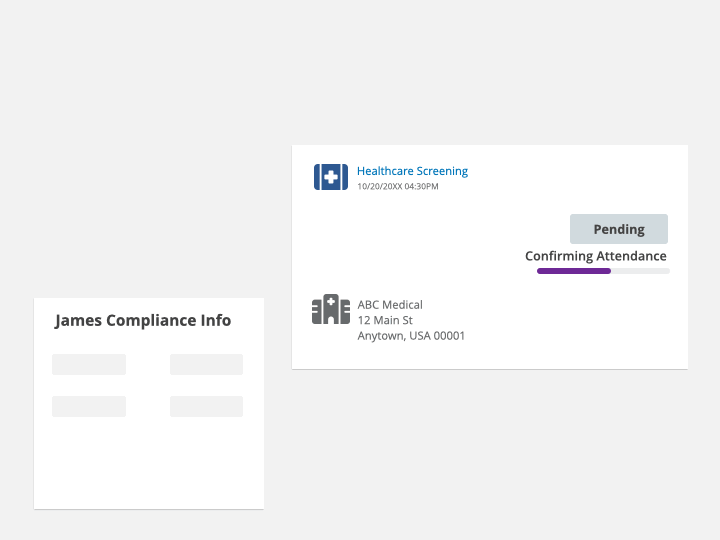Select the ABC Medical location name
The width and height of the screenshot is (720, 540).
click(390, 305)
